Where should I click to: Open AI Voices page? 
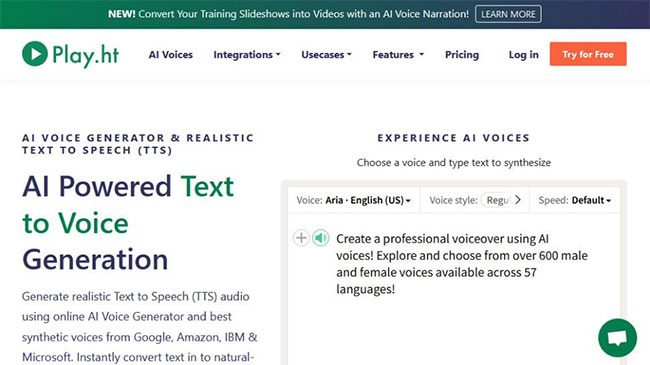click(x=171, y=55)
